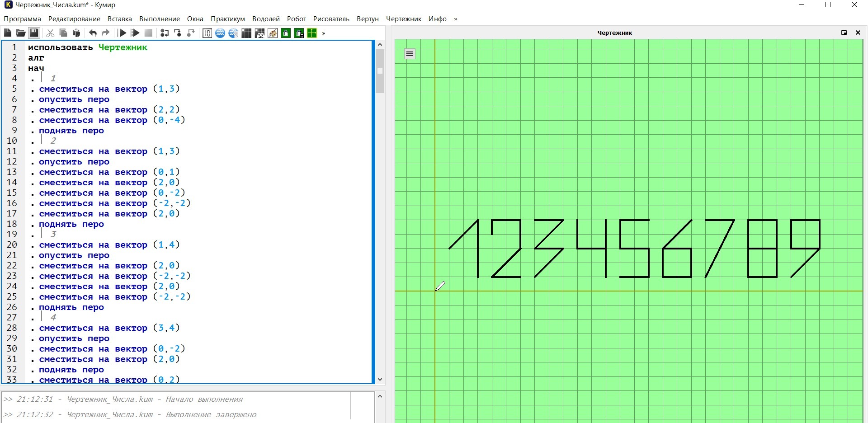Screen dimensions: 868x423
Task: Expand the menu bar overflow chevron
Action: point(456,19)
